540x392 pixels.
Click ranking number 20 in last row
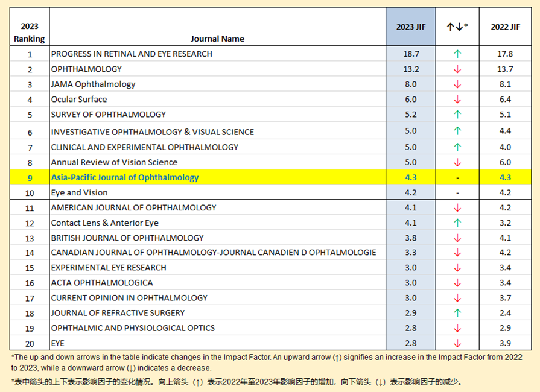point(30,344)
